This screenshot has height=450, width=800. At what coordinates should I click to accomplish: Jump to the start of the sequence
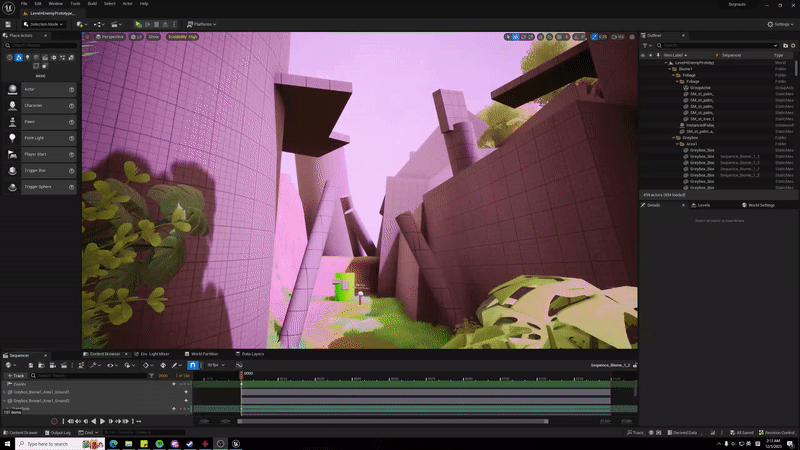(70, 421)
